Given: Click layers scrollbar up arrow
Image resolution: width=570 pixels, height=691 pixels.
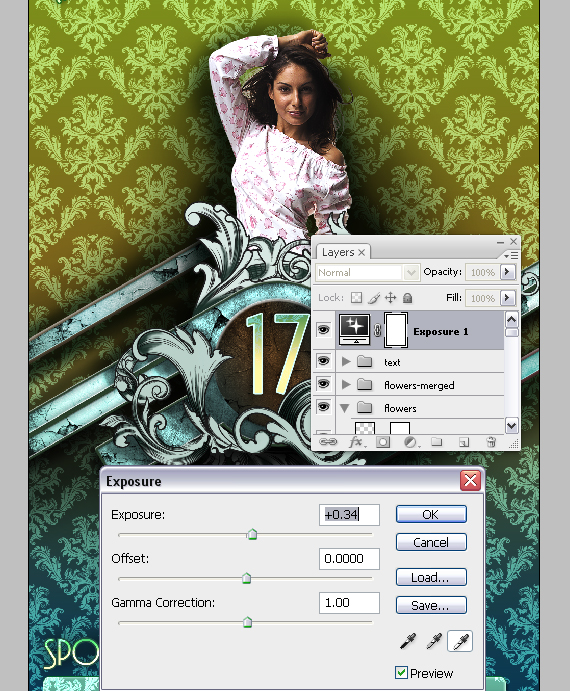Looking at the screenshot, I should coord(511,319).
